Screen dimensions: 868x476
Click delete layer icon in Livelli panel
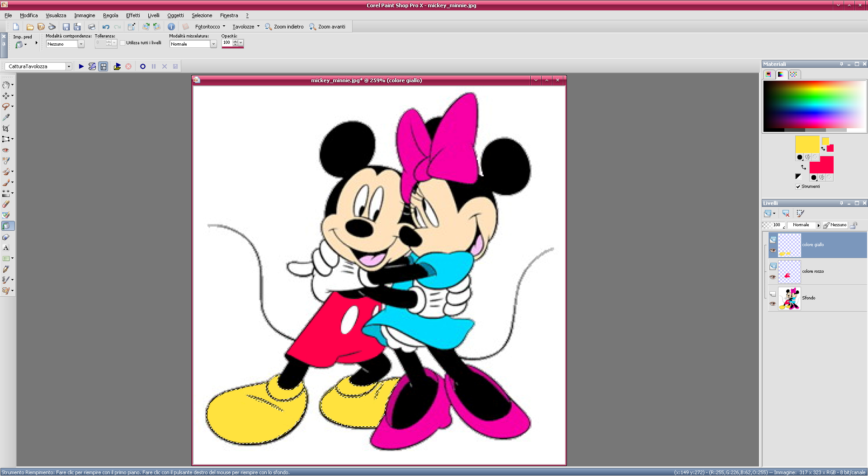point(786,213)
